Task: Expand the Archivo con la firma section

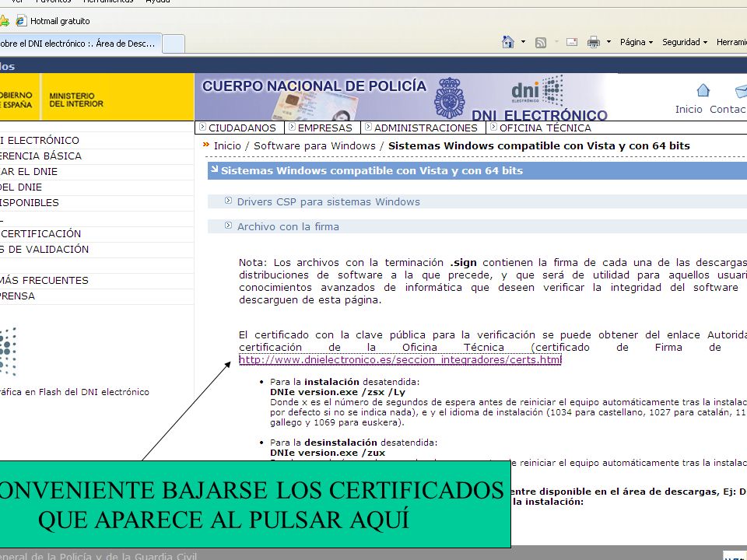Action: click(x=288, y=226)
